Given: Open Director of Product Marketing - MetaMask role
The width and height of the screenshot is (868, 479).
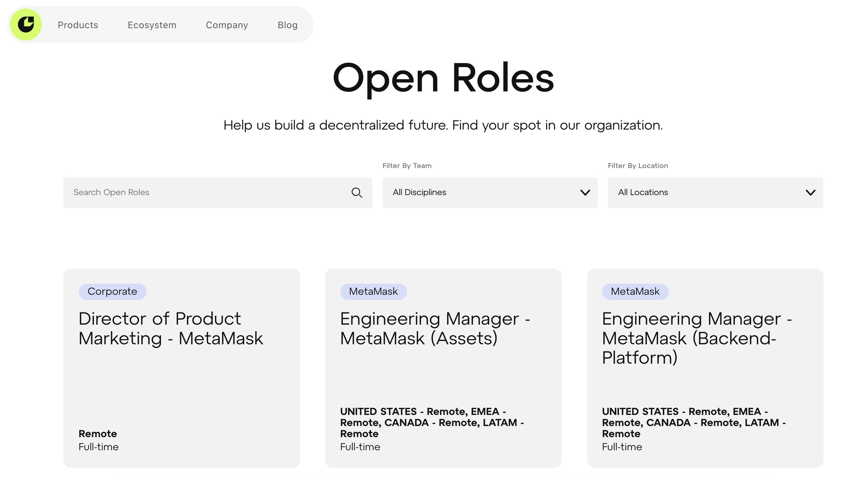Looking at the screenshot, I should point(170,328).
